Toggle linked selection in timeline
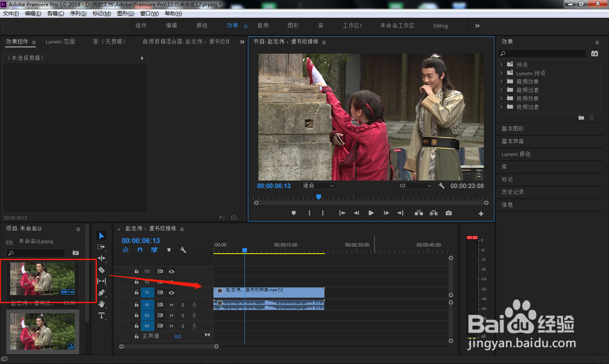The width and height of the screenshot is (609, 364). click(x=154, y=250)
